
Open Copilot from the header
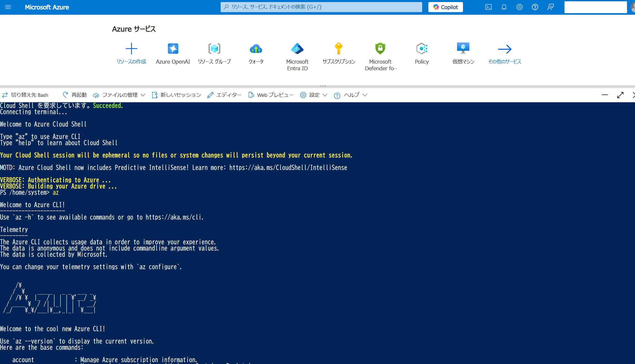[445, 7]
